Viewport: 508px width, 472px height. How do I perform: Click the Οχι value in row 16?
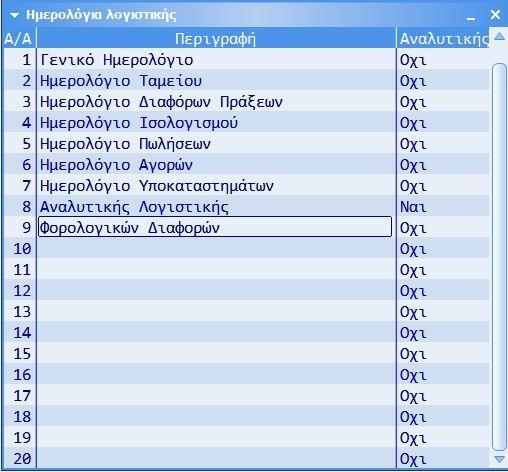(413, 375)
